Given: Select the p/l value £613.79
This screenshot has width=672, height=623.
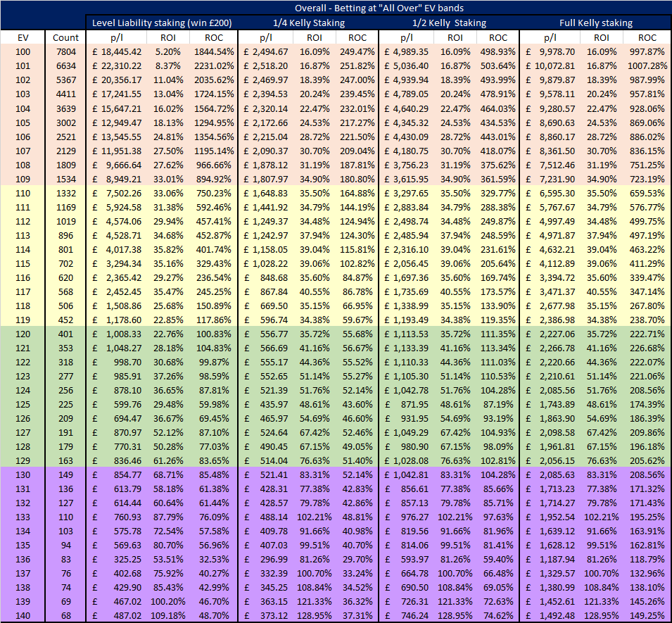Looking at the screenshot, I should [x=117, y=490].
